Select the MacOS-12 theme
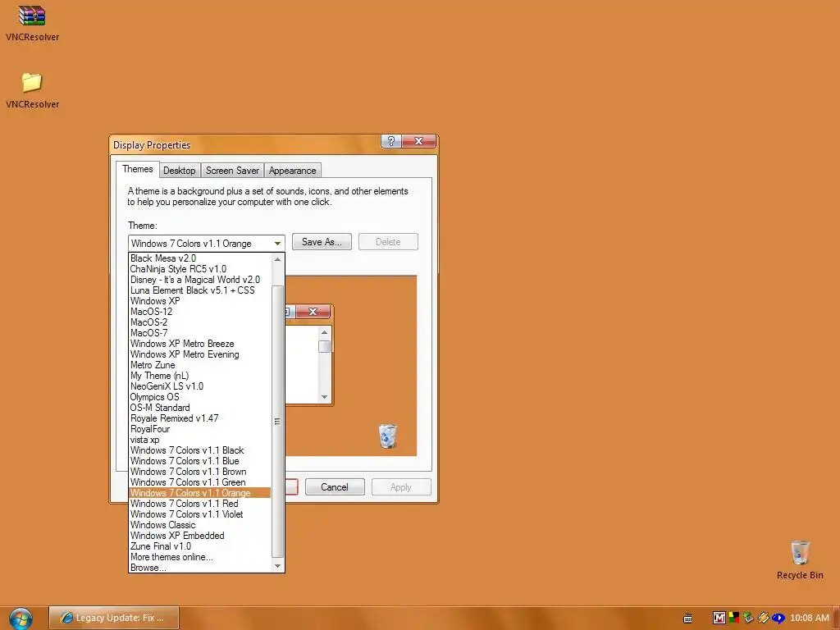The height and width of the screenshot is (630, 840). click(200, 312)
